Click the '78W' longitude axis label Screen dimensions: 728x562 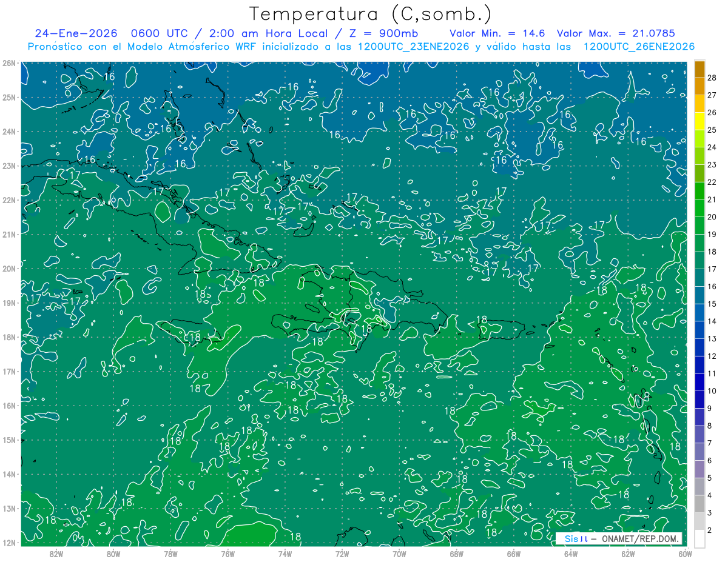point(170,554)
